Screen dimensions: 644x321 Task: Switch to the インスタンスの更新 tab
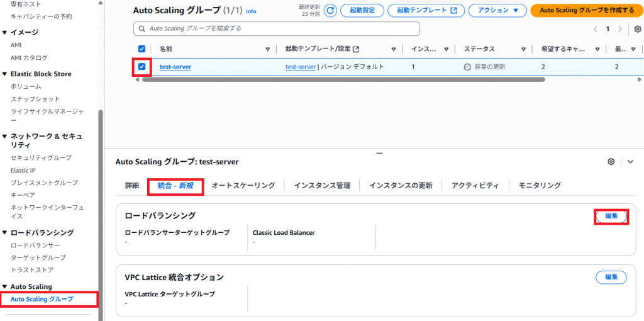pos(401,186)
